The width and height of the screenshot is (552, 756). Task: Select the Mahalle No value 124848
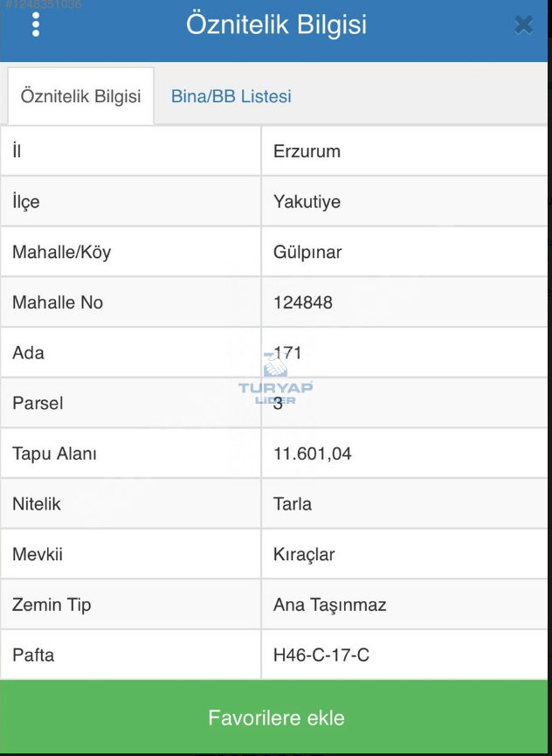tap(303, 302)
